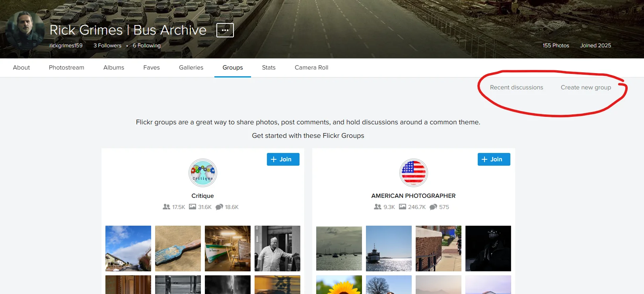Open the Albums tab
644x294 pixels.
(114, 68)
